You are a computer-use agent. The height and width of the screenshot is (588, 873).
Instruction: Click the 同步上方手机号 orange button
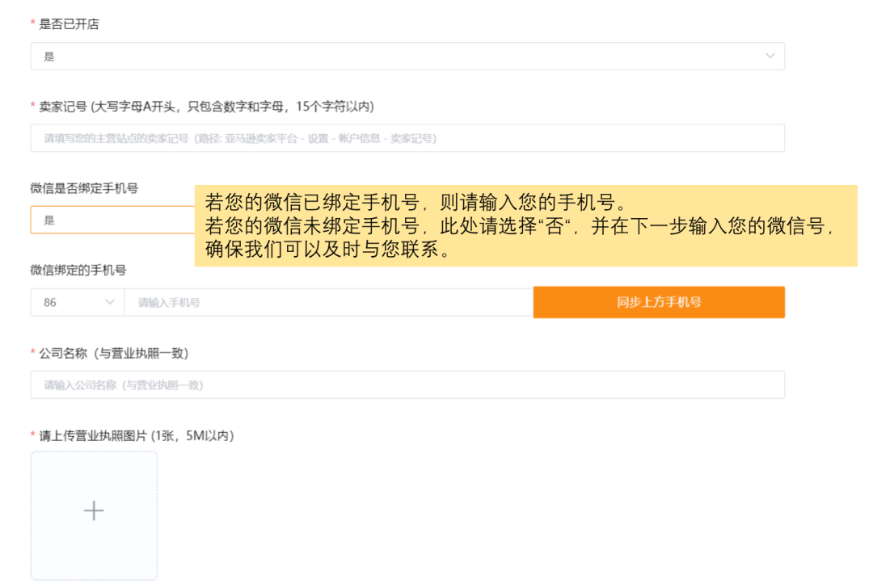click(658, 302)
